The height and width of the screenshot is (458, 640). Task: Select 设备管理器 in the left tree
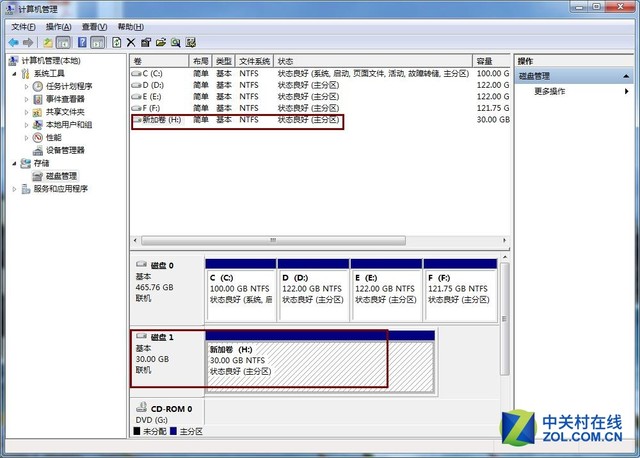click(x=65, y=150)
